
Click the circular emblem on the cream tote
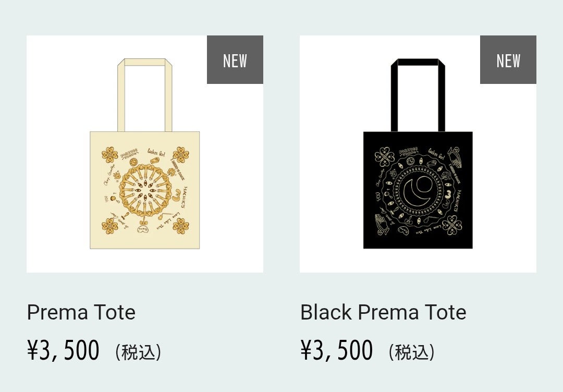pos(144,190)
